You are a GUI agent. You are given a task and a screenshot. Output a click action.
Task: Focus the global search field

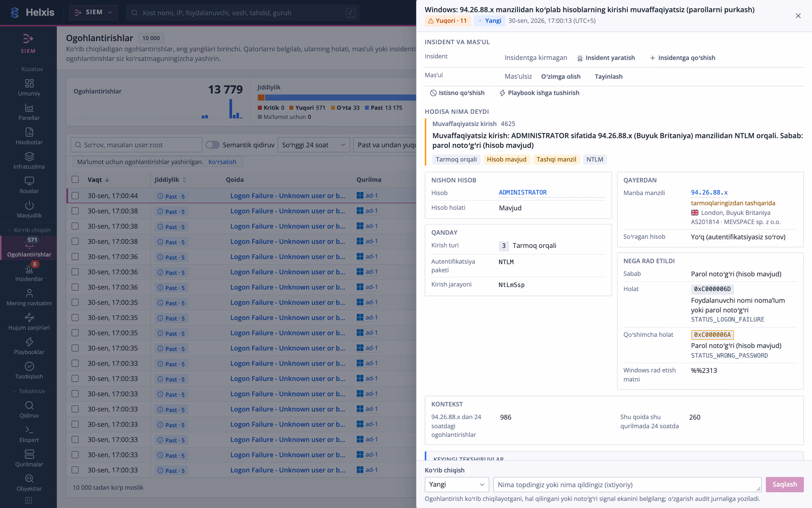242,13
